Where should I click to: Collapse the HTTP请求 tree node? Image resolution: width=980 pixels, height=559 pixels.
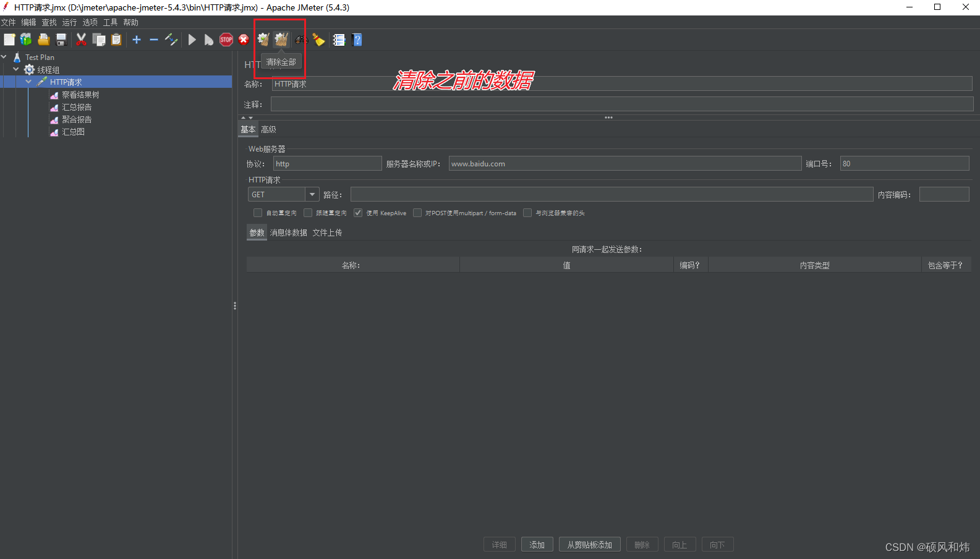[x=28, y=82]
